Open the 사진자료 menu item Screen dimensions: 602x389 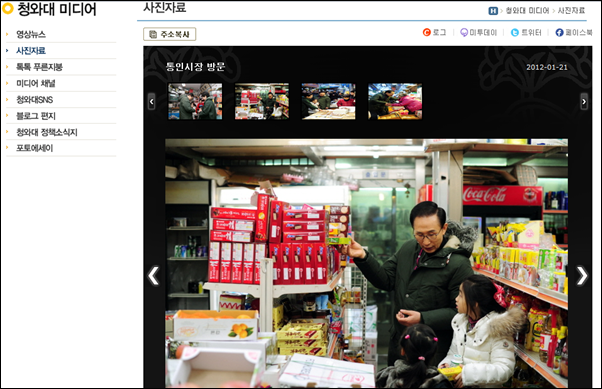[x=31, y=51]
